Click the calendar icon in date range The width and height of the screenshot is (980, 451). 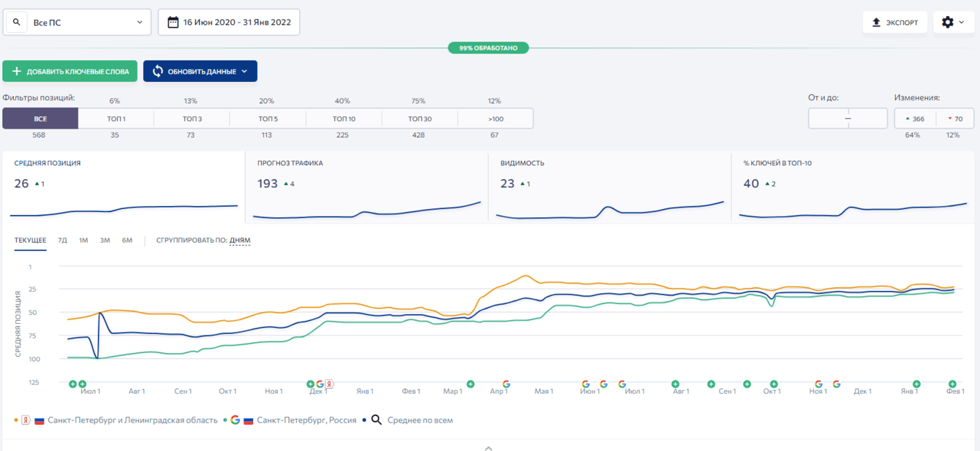pos(173,22)
